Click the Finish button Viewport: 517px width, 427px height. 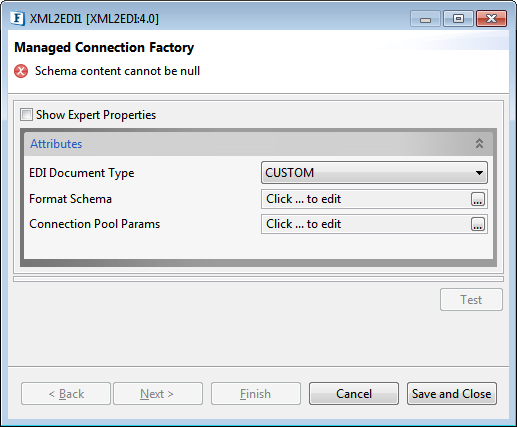(256, 394)
